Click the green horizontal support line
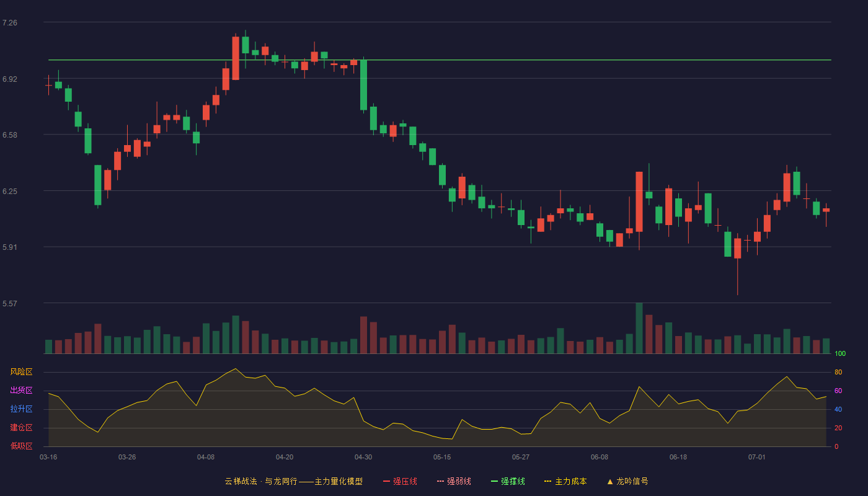Screen dimensions: 868x496 (440, 60)
